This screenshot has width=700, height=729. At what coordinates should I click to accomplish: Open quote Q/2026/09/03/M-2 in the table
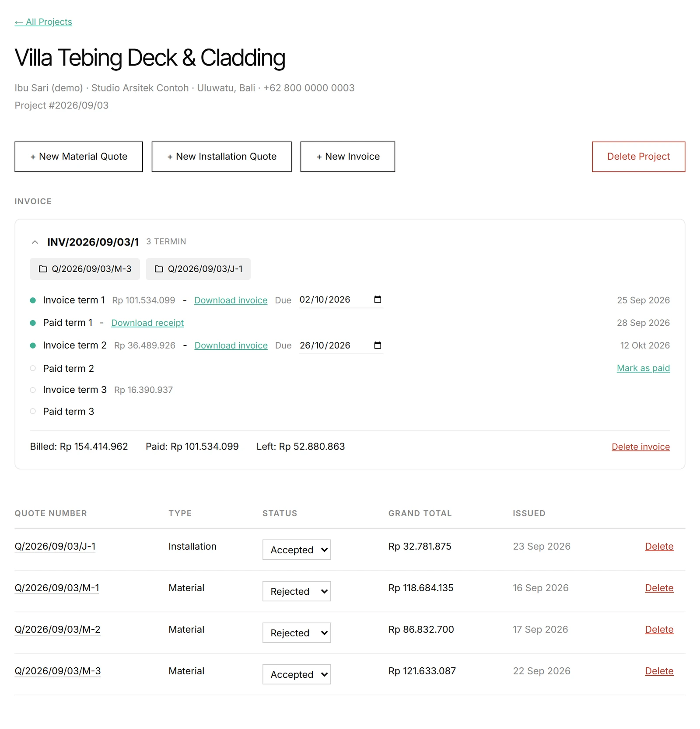(x=57, y=629)
